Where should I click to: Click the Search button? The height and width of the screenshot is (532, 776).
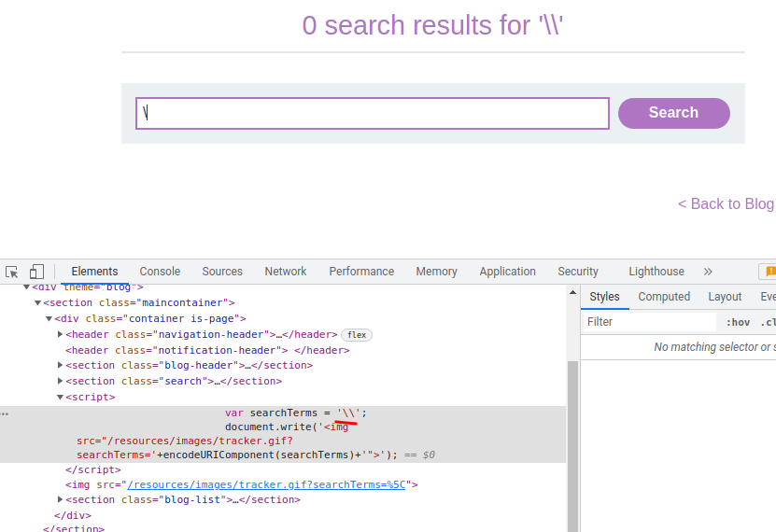(673, 113)
